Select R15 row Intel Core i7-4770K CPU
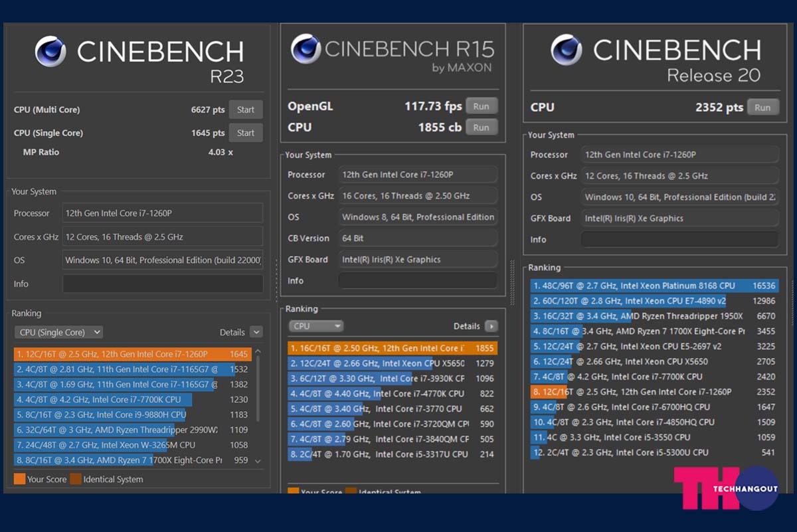Viewport: 797px width, 532px height. (x=393, y=394)
